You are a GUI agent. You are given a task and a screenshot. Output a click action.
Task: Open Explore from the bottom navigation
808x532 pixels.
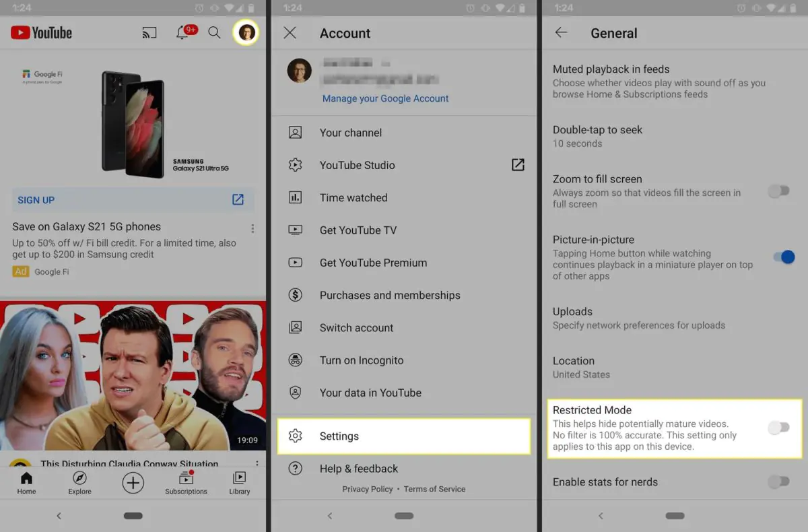click(79, 481)
